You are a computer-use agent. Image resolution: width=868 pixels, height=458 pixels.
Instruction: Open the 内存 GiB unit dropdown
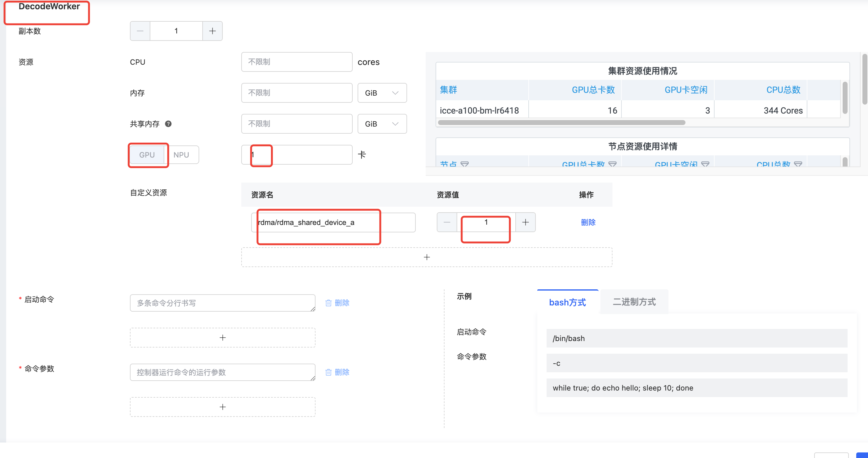[x=382, y=93]
